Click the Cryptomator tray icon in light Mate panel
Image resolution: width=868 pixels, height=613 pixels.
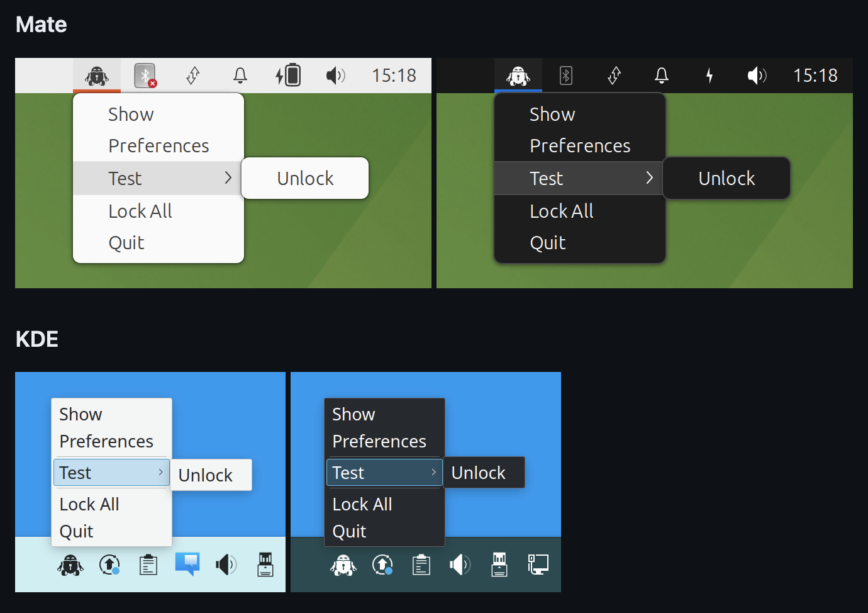click(x=97, y=76)
